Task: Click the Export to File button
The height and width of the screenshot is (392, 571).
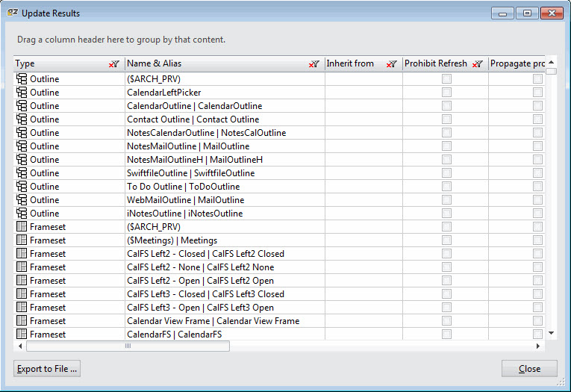Action: tap(46, 369)
